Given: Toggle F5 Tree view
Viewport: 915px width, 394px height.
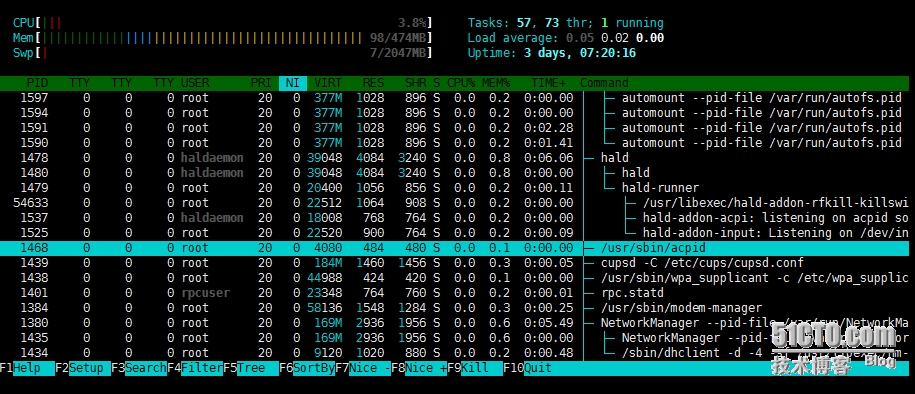Looking at the screenshot, I should pyautogui.click(x=251, y=368).
